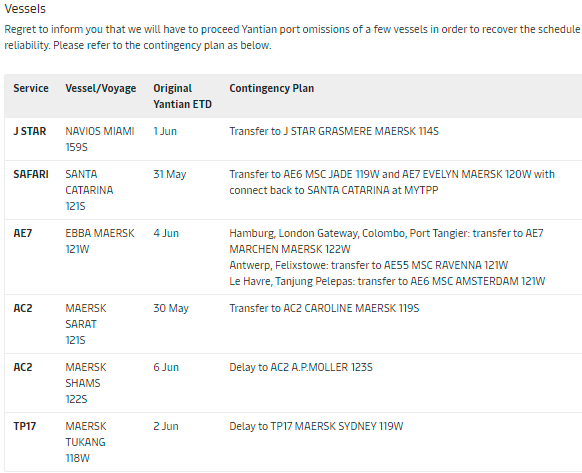Click NAVIOS MIAMI 159S vessel cell
Screen dimensions: 582x473
coord(99,139)
